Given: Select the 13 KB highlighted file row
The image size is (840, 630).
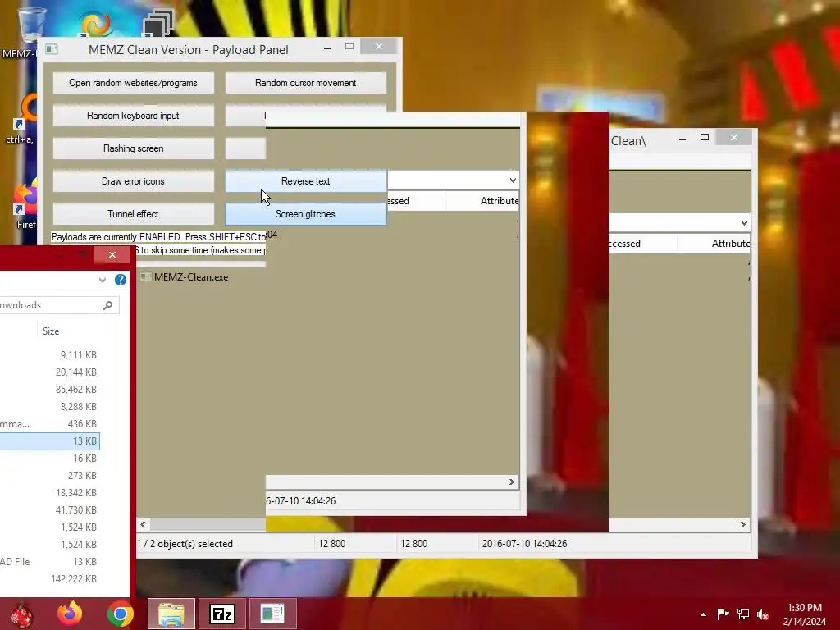Looking at the screenshot, I should pos(49,441).
